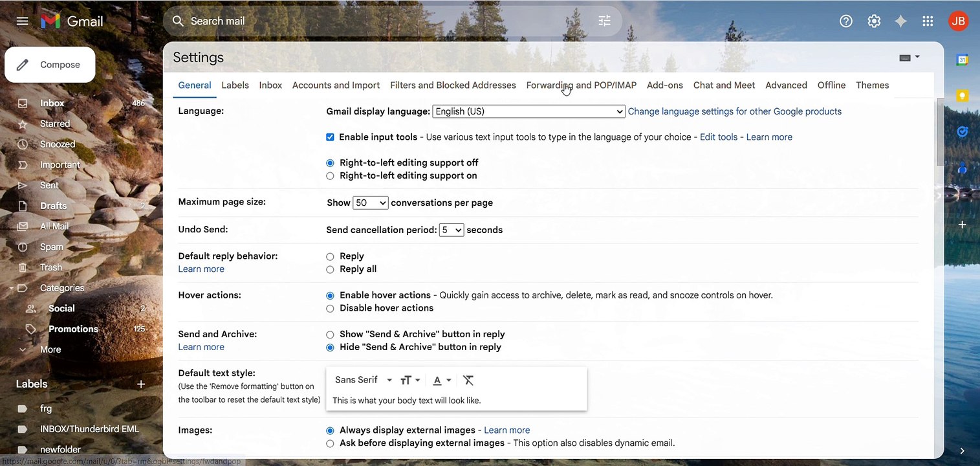Open the input tools keyboard selector
Viewport: 980px width, 466px height.
tap(909, 58)
